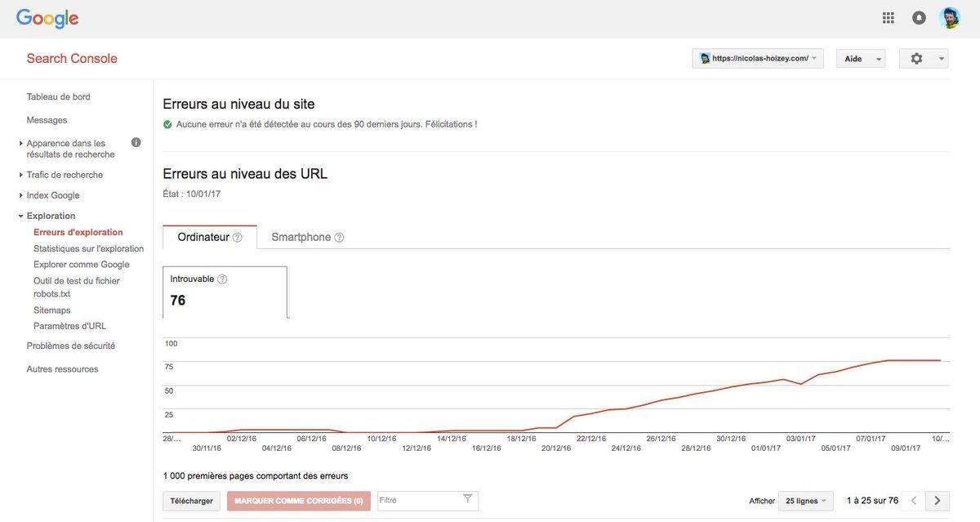Click the help icon beside Introuvable
The height and width of the screenshot is (522, 980).
222,279
